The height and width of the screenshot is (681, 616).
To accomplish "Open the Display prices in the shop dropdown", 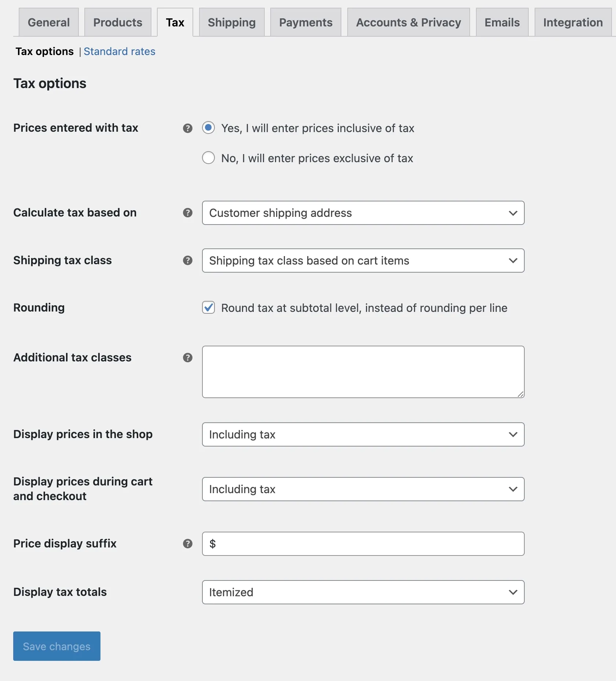I will [x=363, y=434].
